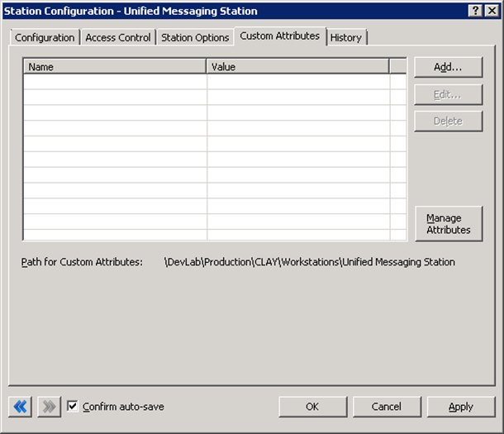Viewport: 504px width, 434px height.
Task: Open the History tab
Action: point(346,38)
